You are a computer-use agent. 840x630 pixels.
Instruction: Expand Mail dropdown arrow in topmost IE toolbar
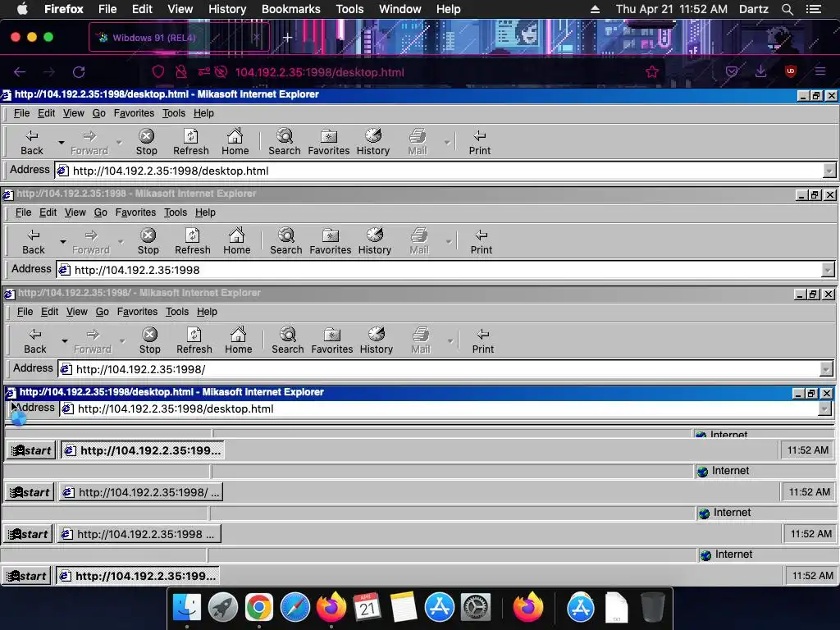pos(447,143)
